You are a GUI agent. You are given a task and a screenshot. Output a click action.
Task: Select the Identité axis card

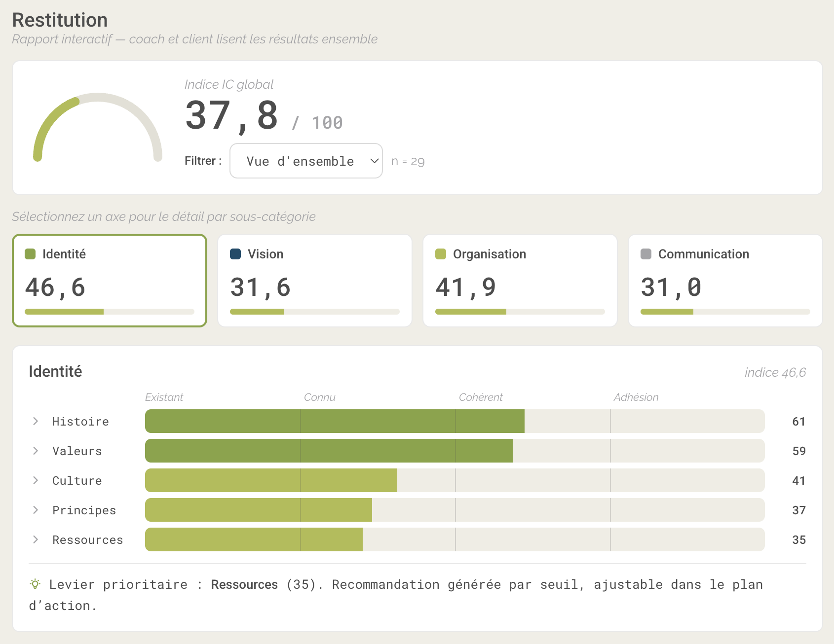pos(110,281)
